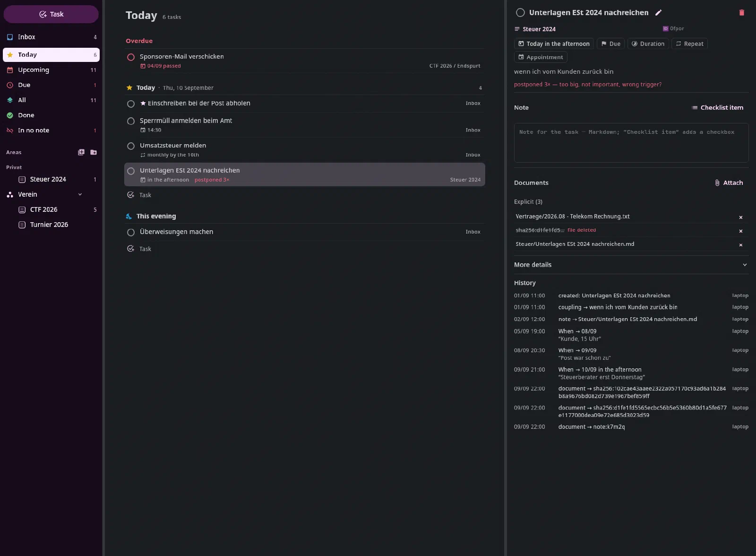Viewport: 756px width, 556px height.
Task: Collapse the Verein area chevron
Action: tap(80, 194)
